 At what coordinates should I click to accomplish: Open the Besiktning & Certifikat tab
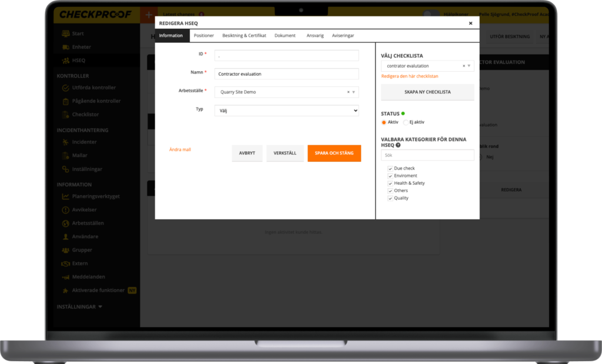pos(244,36)
